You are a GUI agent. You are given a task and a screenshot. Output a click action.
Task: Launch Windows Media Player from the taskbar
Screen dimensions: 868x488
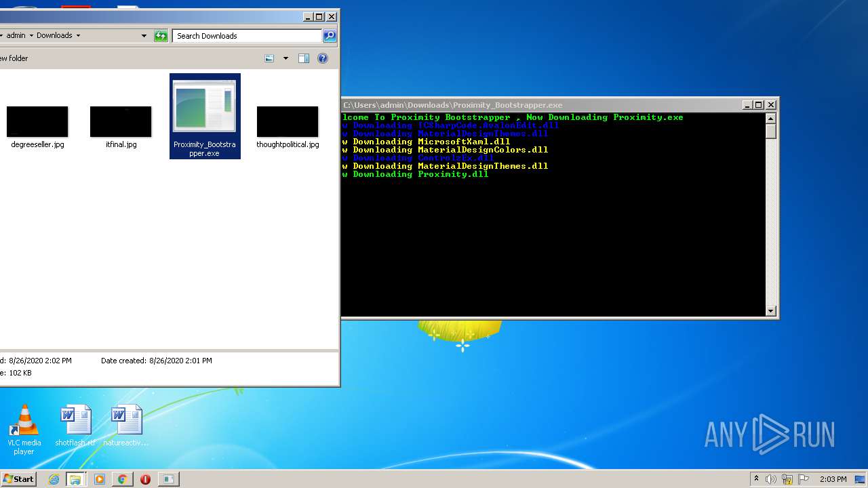(100, 479)
